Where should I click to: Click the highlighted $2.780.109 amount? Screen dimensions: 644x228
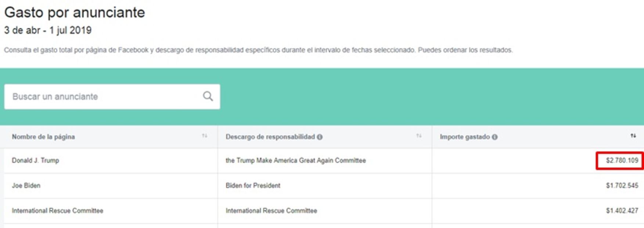point(622,160)
